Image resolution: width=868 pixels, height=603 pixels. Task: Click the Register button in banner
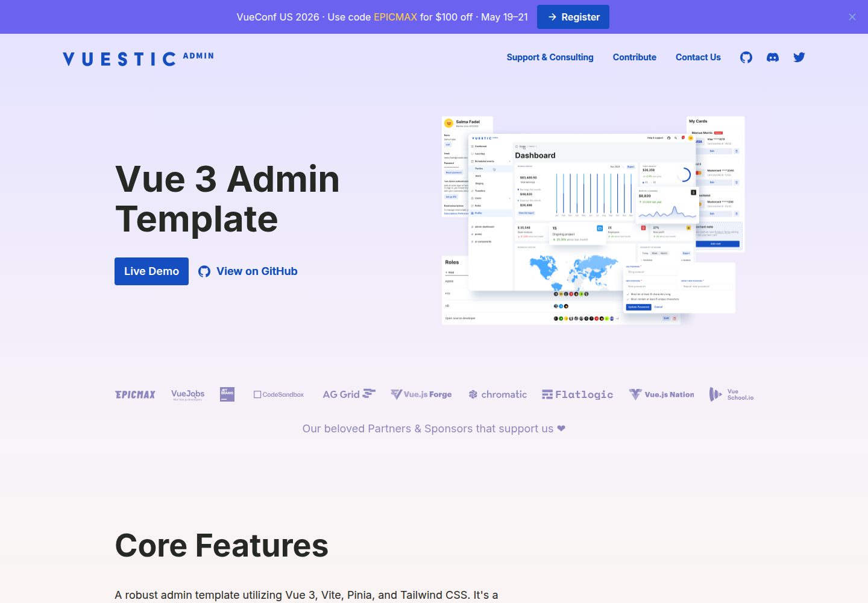point(573,17)
